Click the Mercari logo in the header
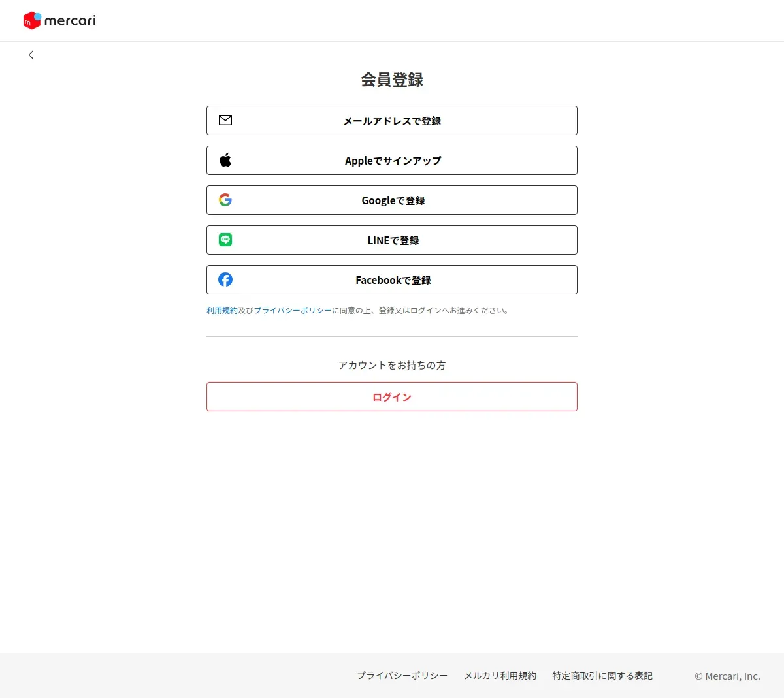Image resolution: width=784 pixels, height=698 pixels. (x=59, y=20)
